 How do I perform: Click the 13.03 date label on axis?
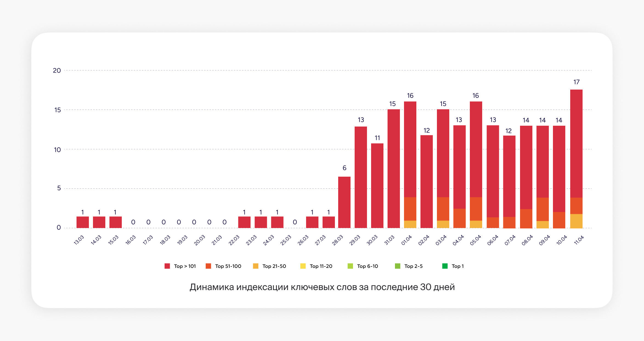coord(79,240)
